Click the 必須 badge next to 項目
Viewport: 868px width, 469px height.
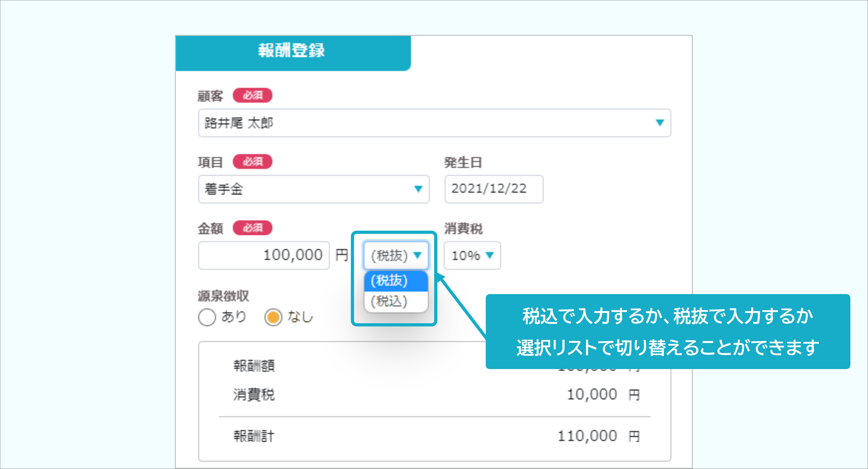[x=252, y=162]
